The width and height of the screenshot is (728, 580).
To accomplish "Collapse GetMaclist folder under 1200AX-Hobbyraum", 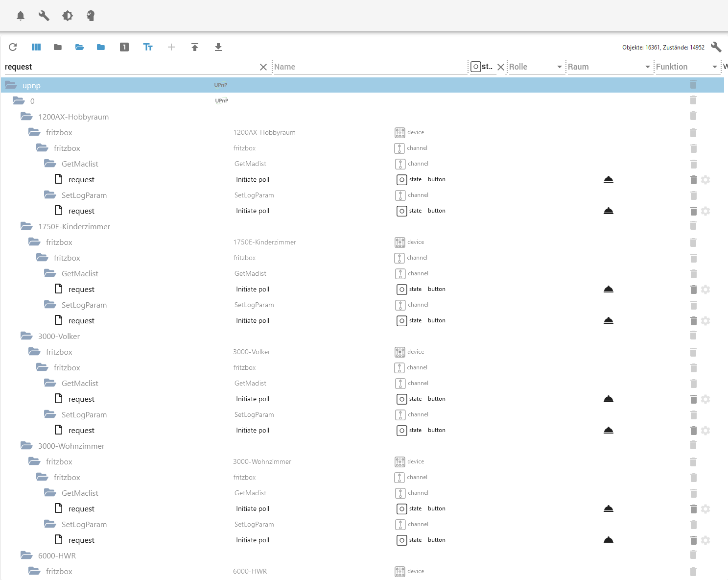I will click(x=50, y=164).
